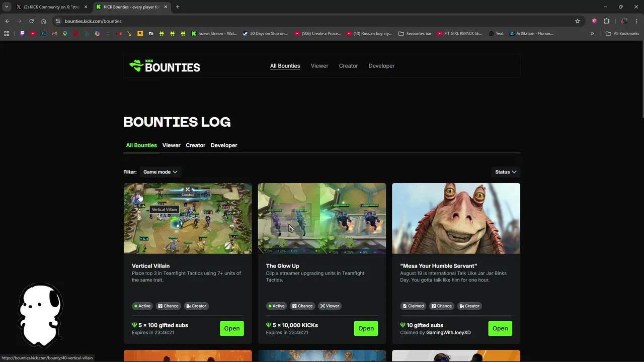The width and height of the screenshot is (644, 362).
Task: Open the Rockstar Games bookmark icon
Action: (140, 34)
